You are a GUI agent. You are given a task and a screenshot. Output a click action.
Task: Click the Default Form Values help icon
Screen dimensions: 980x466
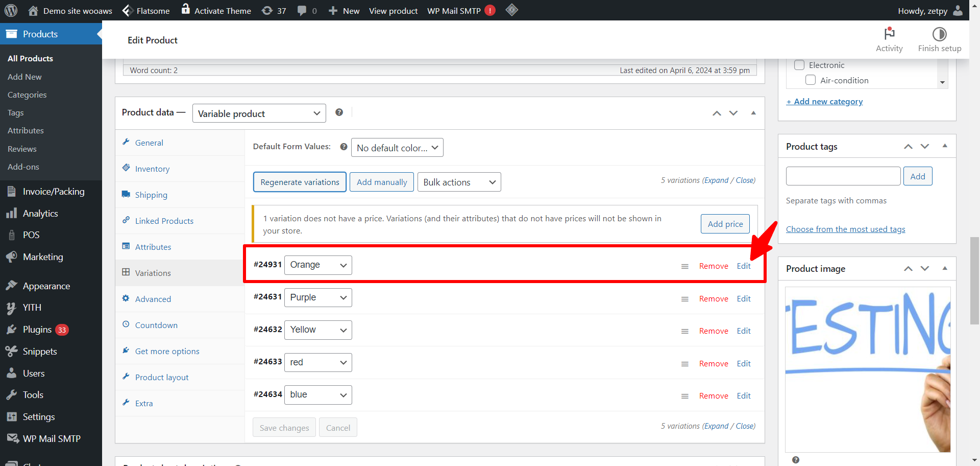click(344, 147)
